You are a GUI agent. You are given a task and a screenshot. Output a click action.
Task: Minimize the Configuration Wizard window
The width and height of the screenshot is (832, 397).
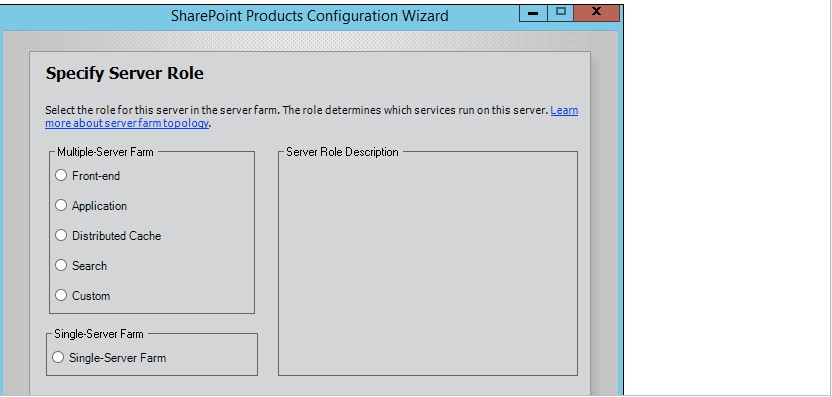click(x=533, y=13)
